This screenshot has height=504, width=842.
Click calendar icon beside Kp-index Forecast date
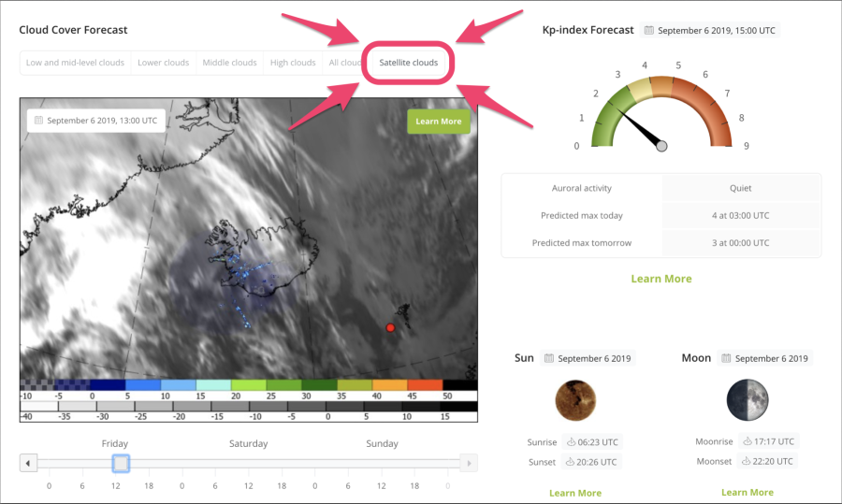(x=650, y=31)
